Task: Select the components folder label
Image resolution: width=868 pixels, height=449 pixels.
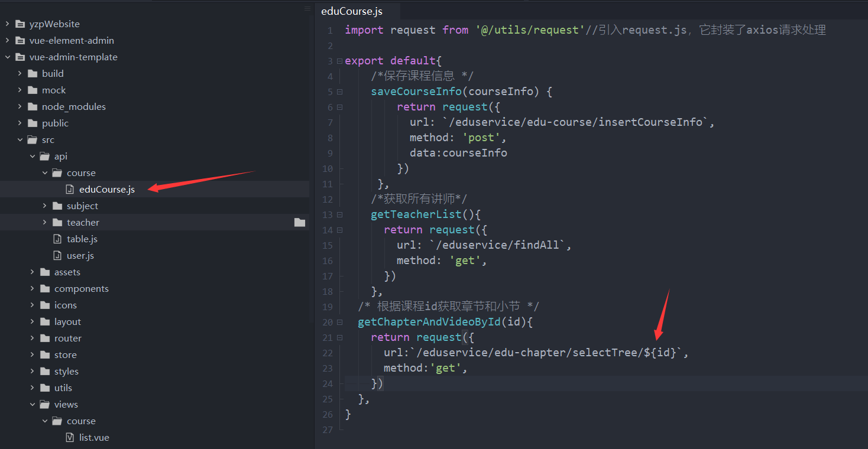Action: point(82,289)
